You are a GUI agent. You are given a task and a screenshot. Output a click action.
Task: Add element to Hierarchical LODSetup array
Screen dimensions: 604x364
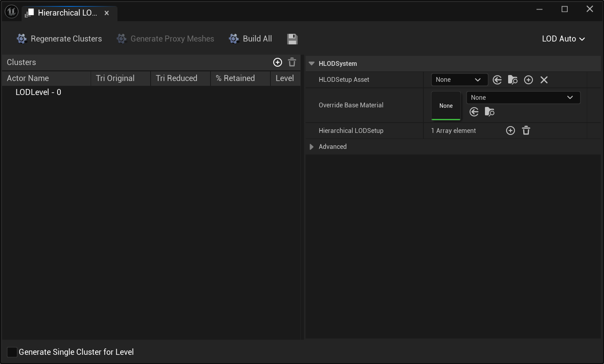coord(511,131)
